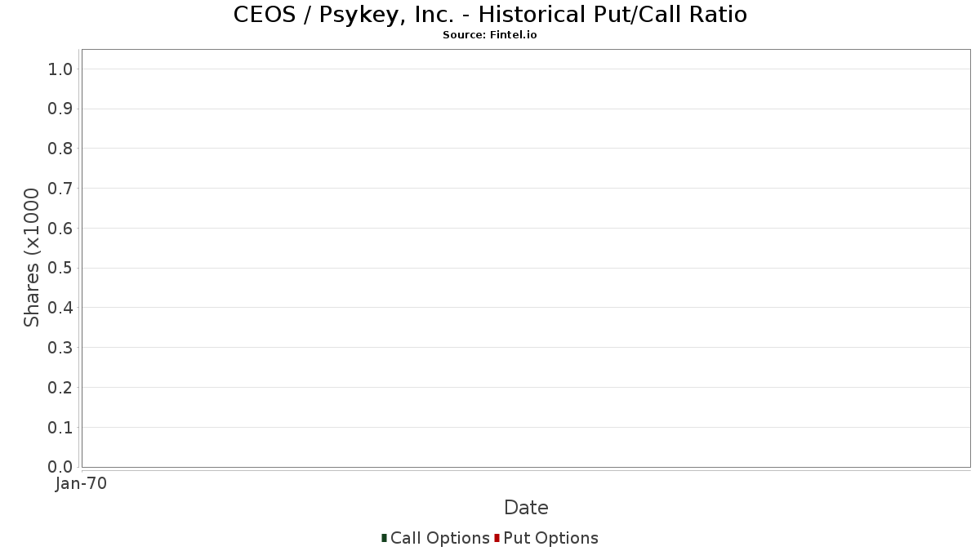Toggle the Put Options legend label
The height and width of the screenshot is (551, 980).
pyautogui.click(x=550, y=538)
